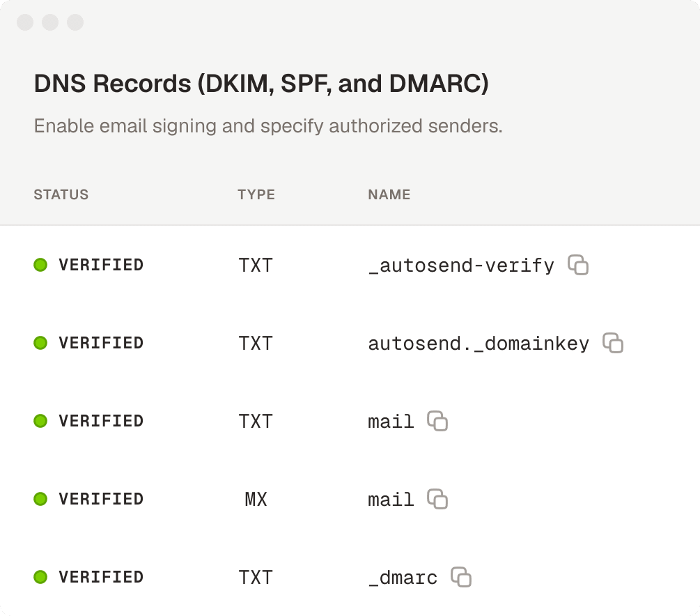The height and width of the screenshot is (616, 700).
Task: Click the STATUS column header
Action: (61, 194)
